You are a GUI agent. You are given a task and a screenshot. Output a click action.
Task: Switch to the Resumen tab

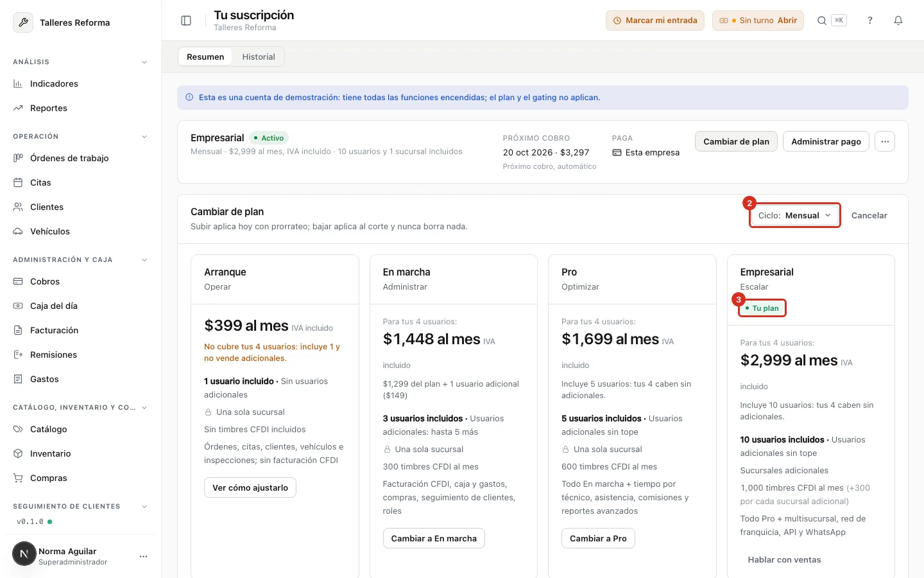(205, 57)
